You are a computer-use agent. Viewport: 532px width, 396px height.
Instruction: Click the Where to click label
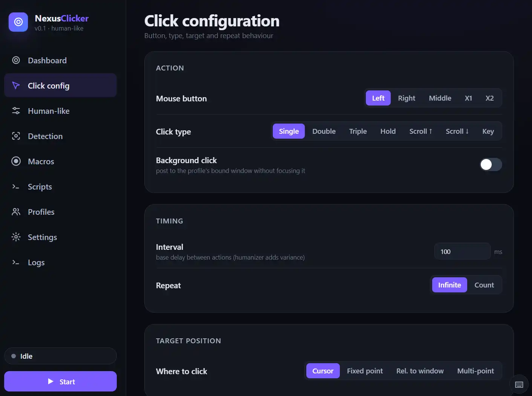pos(182,371)
